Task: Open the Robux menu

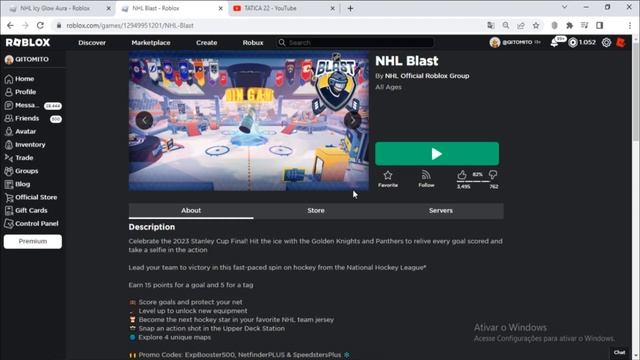Action: point(253,42)
